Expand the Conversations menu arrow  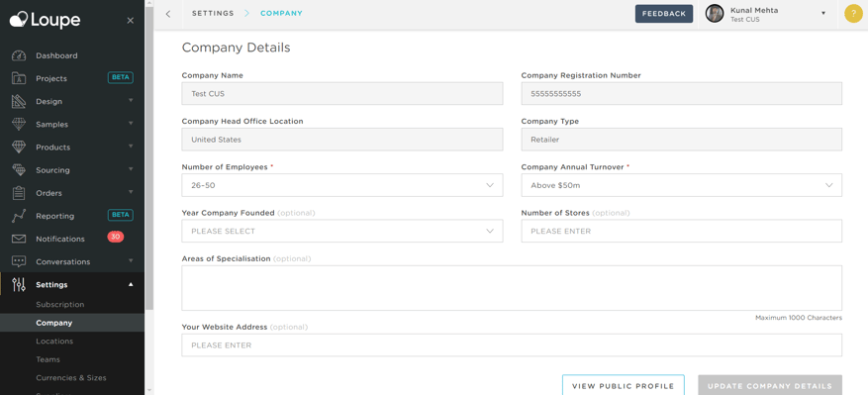click(131, 260)
